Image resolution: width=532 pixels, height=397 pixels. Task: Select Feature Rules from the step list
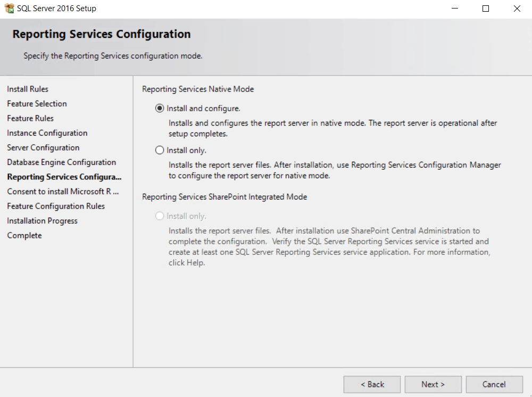(30, 118)
